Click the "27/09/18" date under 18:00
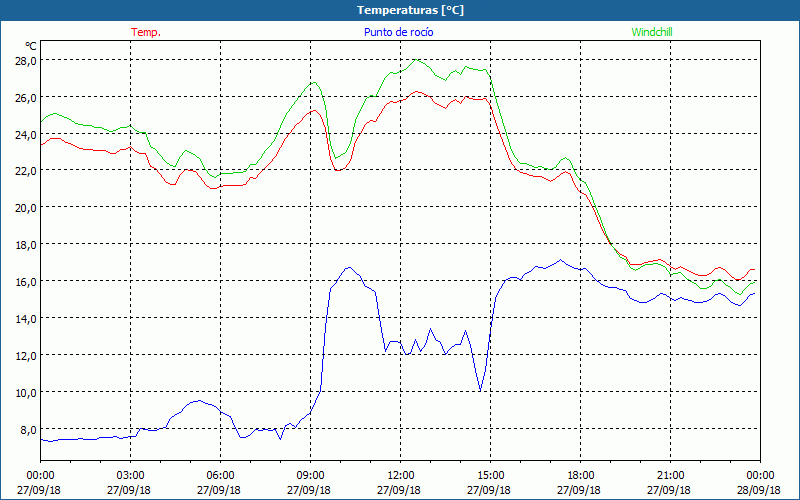Viewport: 800px width, 500px height. pyautogui.click(x=579, y=490)
